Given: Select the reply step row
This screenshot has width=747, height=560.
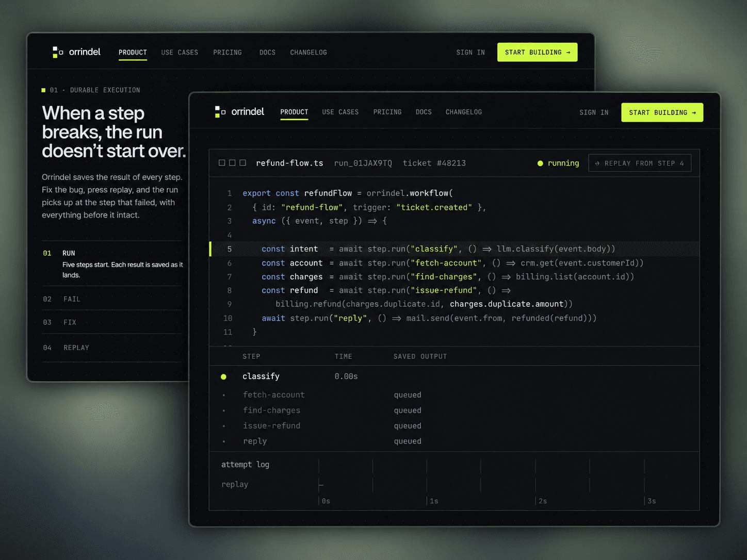Looking at the screenshot, I should coord(454,441).
